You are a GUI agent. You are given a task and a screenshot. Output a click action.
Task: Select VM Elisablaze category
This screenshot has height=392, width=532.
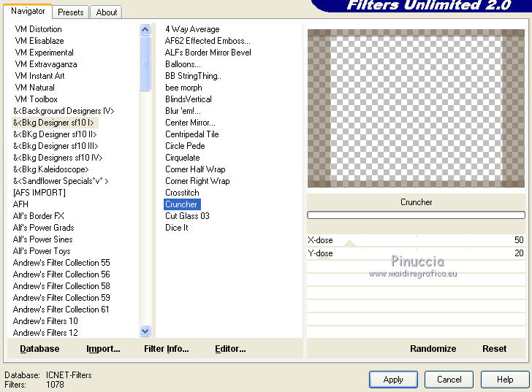tap(39, 41)
